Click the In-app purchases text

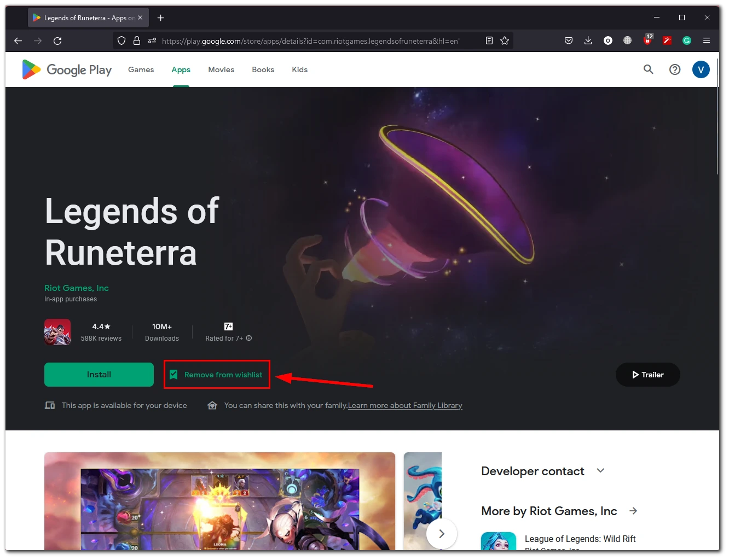point(71,299)
